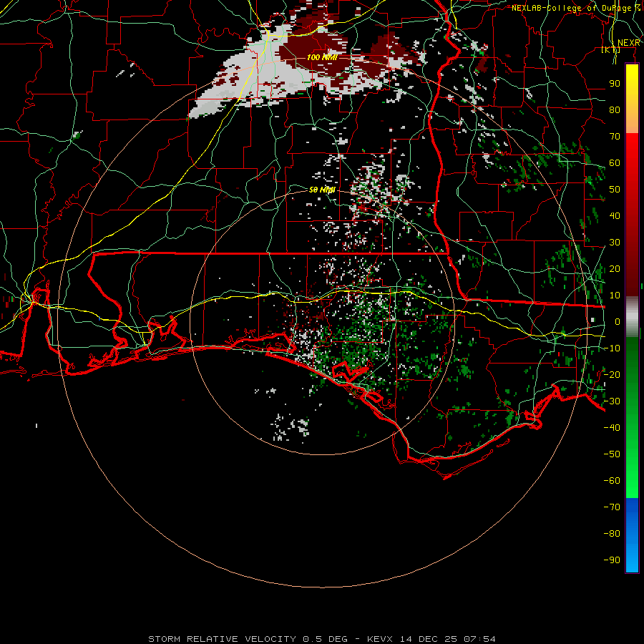The image size is (644, 644).
Task: Click the "-50" value on velocity scale
Action: 612,454
